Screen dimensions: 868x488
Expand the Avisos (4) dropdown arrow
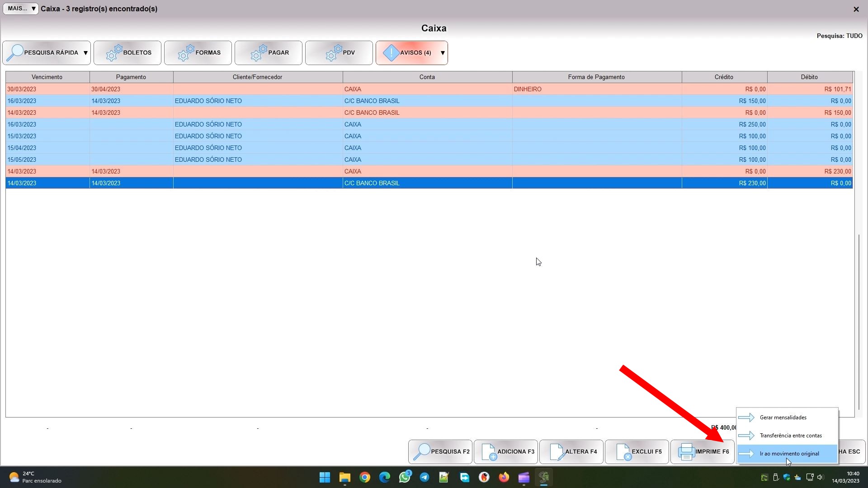(443, 53)
